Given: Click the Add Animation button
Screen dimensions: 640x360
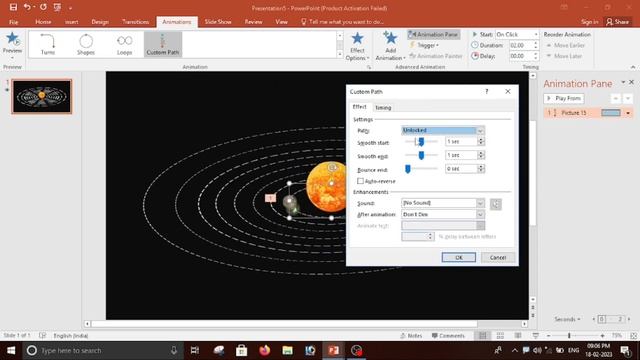Looking at the screenshot, I should pyautogui.click(x=390, y=46).
